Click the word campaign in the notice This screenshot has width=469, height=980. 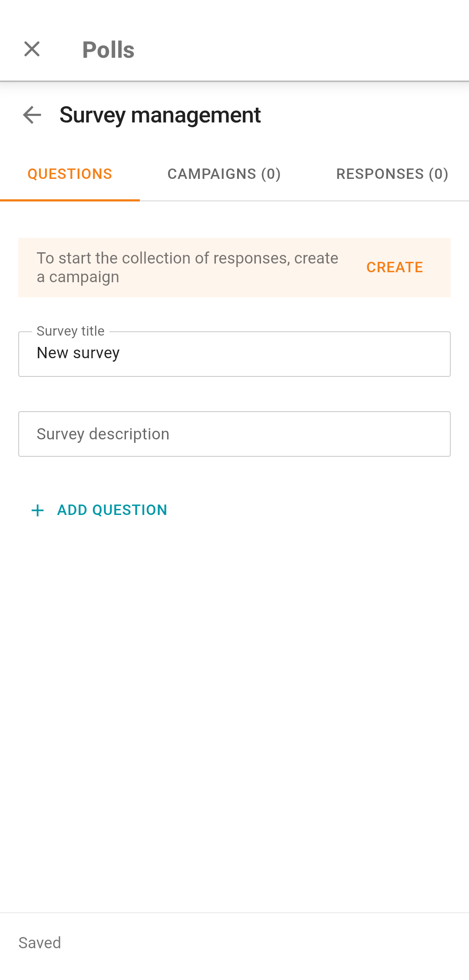tap(84, 277)
